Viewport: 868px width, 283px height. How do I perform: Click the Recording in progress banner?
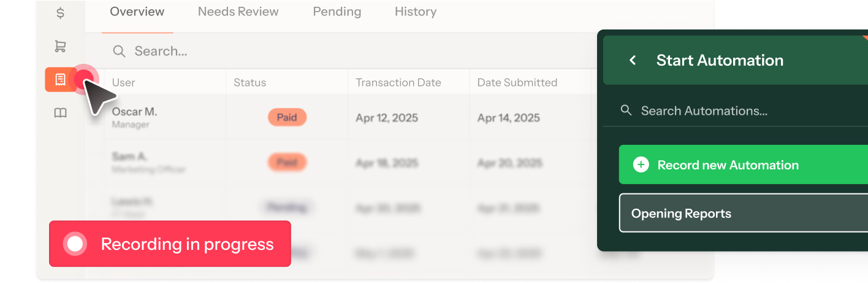pos(187,244)
